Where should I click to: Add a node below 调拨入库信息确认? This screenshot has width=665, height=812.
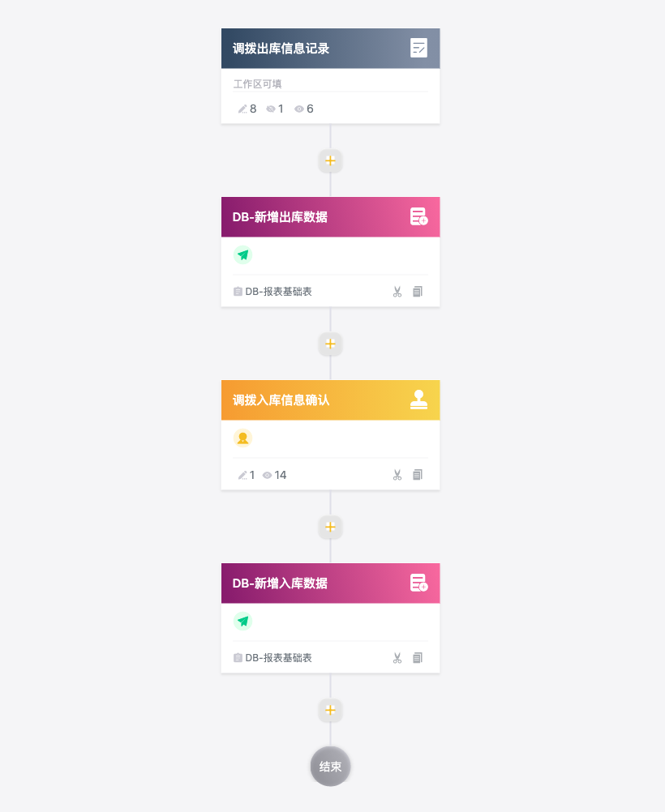(x=330, y=528)
